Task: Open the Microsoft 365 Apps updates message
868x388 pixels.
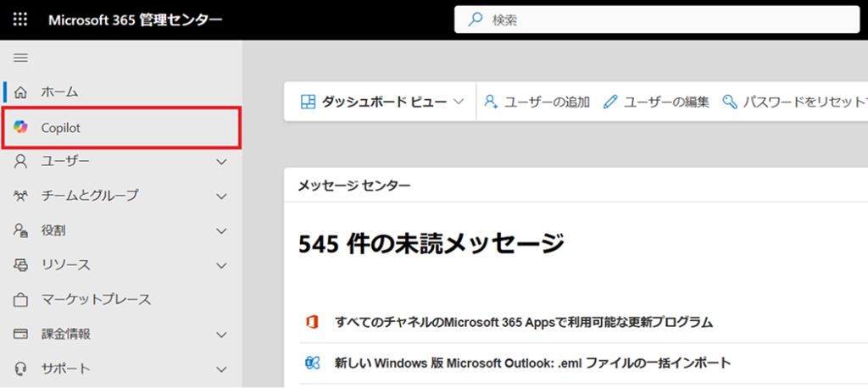Action: click(524, 322)
